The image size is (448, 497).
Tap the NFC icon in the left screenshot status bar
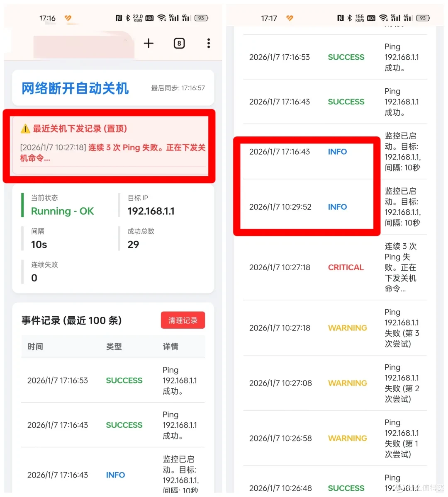119,18
